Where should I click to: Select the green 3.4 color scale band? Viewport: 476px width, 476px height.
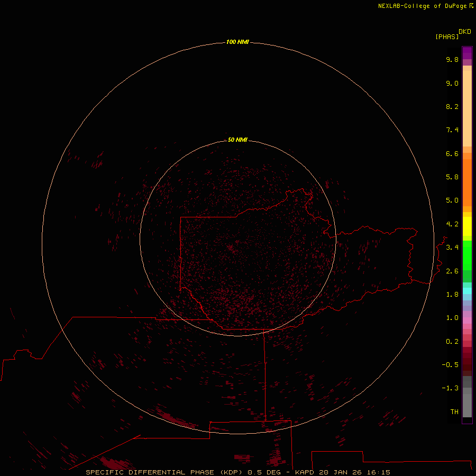tap(467, 255)
